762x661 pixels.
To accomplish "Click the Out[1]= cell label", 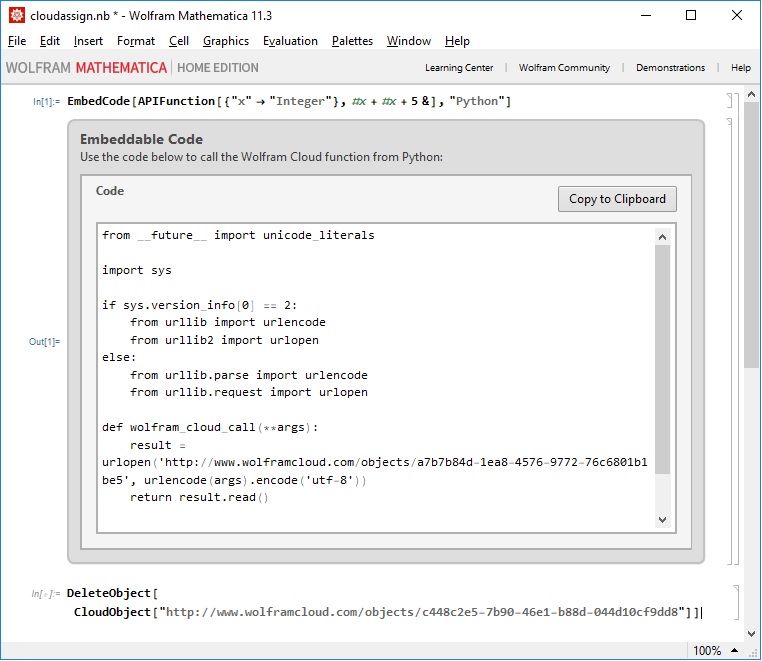I will point(44,342).
